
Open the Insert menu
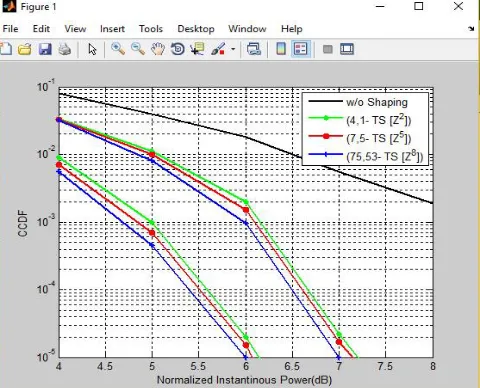(x=112, y=29)
